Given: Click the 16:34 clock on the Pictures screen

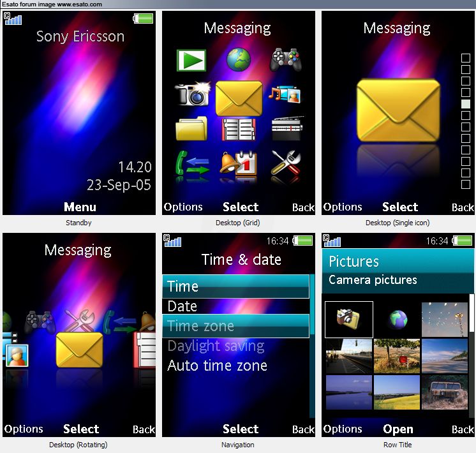Looking at the screenshot, I should tap(437, 241).
